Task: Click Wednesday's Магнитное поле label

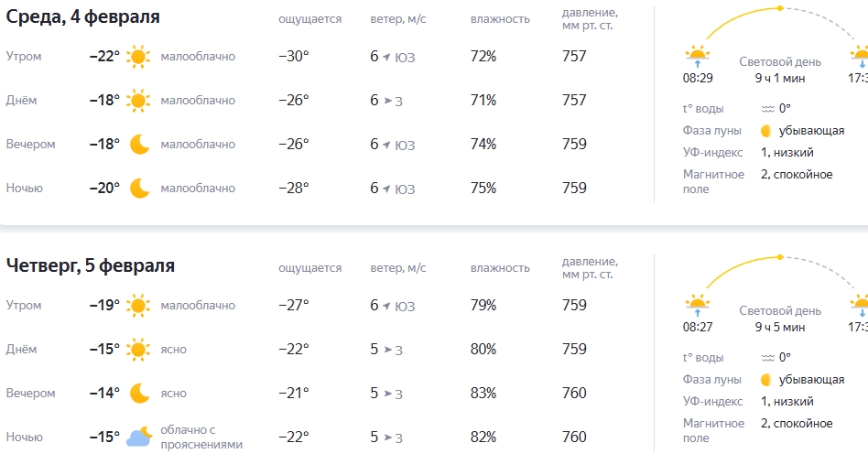Action: click(714, 181)
